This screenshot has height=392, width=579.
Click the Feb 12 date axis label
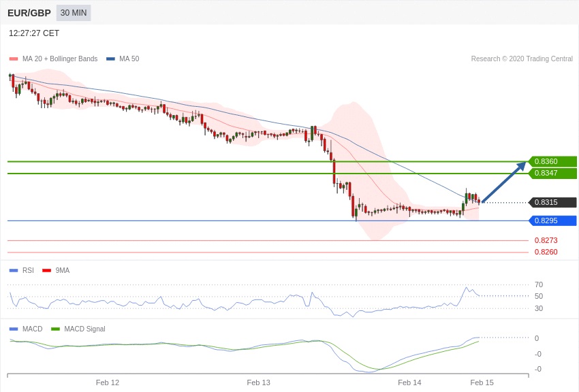[108, 382]
